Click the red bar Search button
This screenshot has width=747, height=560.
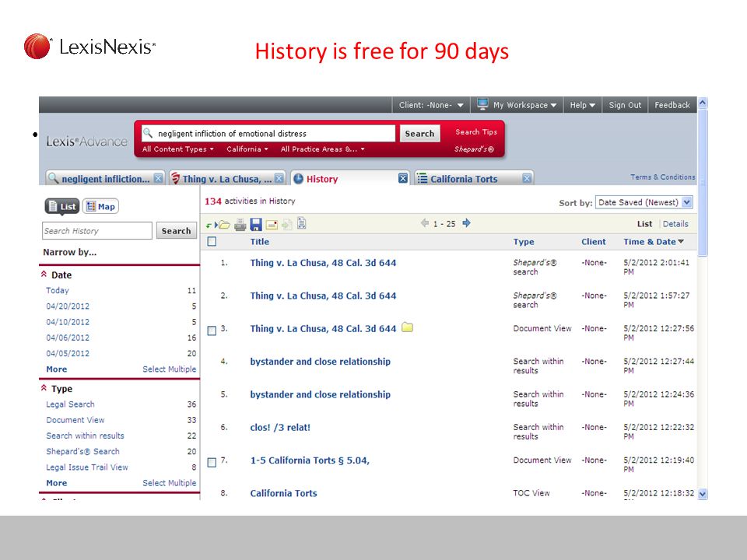pos(419,134)
